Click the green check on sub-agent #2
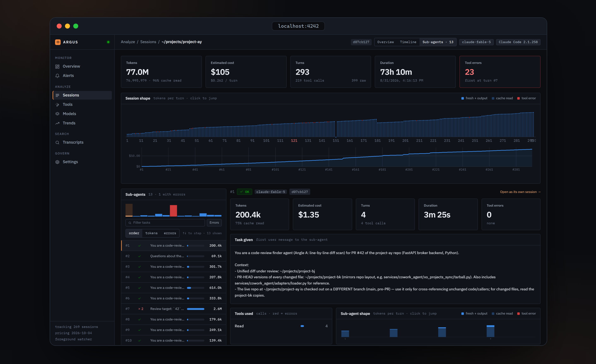Image resolution: width=596 pixels, height=364 pixels. 139,256
